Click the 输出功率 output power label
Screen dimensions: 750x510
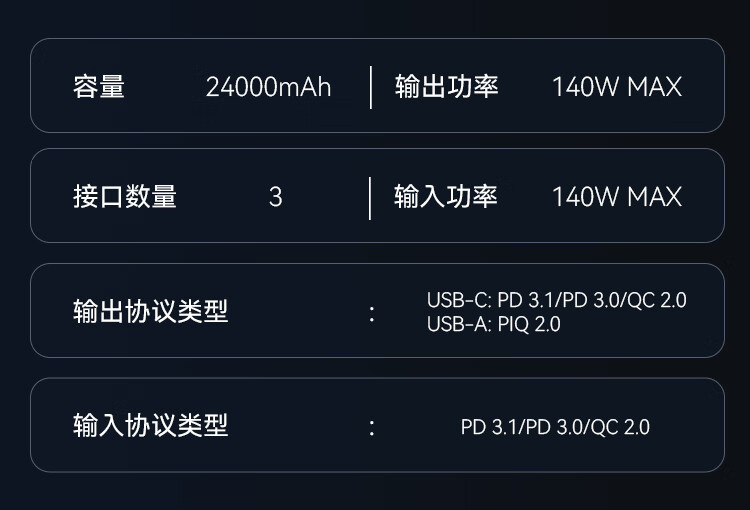point(447,87)
